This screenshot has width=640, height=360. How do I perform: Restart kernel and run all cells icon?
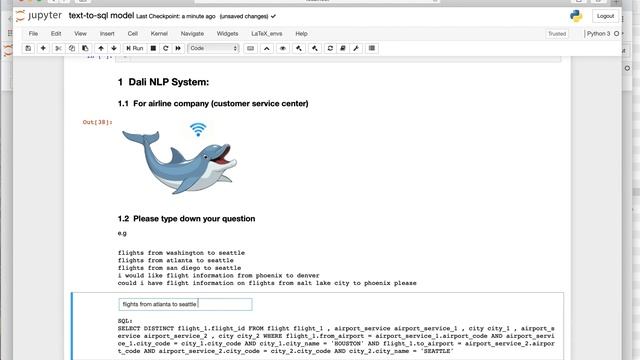178,48
